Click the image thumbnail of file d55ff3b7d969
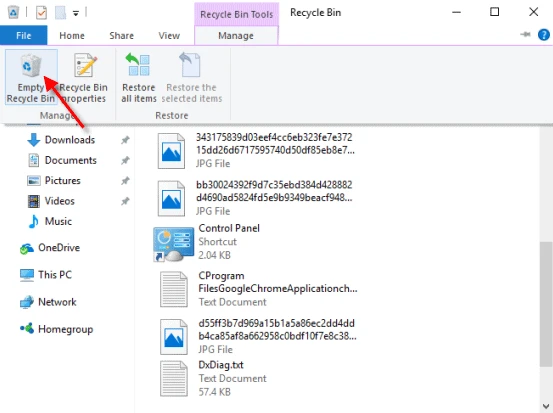The width and height of the screenshot is (553, 413). click(x=174, y=337)
